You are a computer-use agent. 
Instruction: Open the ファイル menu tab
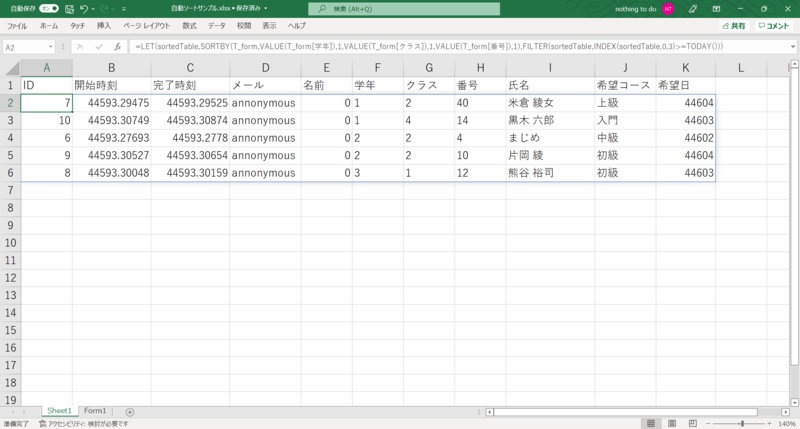pyautogui.click(x=17, y=26)
